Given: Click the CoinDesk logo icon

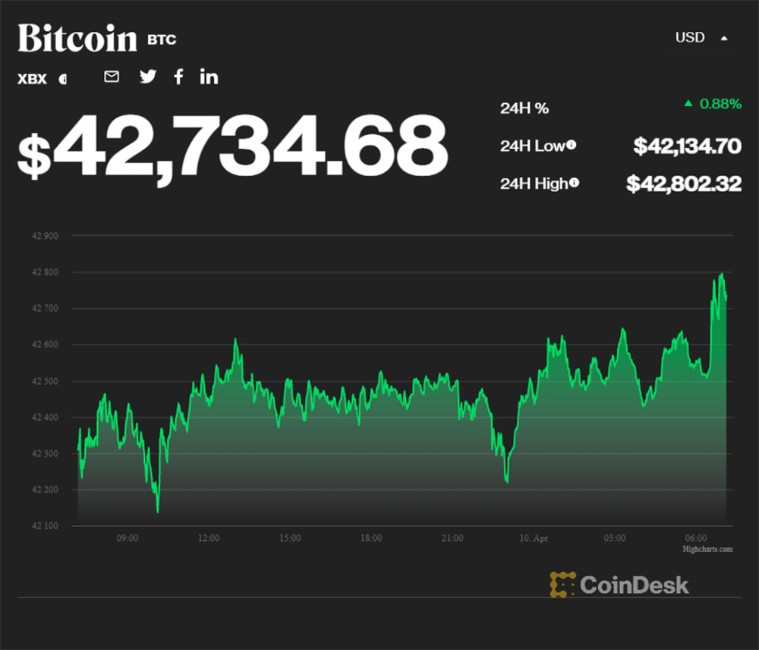Looking at the screenshot, I should coord(563,585).
